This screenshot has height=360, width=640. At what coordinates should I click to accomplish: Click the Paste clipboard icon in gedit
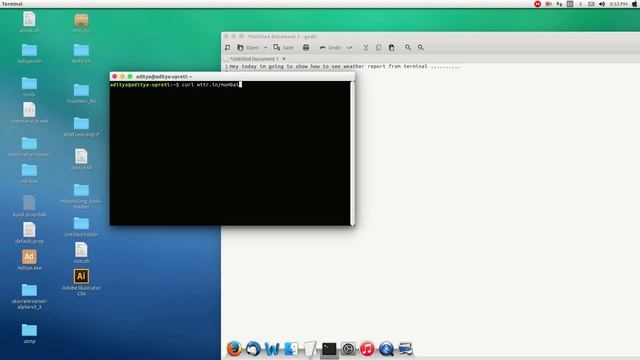tap(391, 48)
